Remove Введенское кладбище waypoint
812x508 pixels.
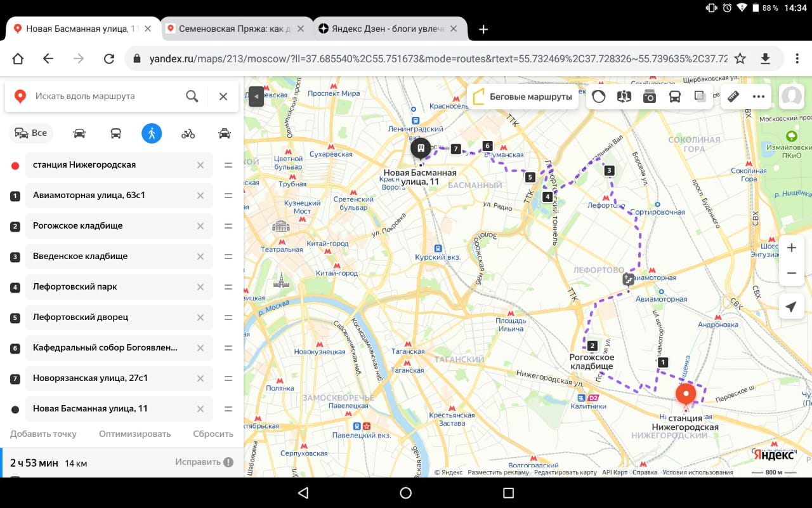[x=200, y=257]
